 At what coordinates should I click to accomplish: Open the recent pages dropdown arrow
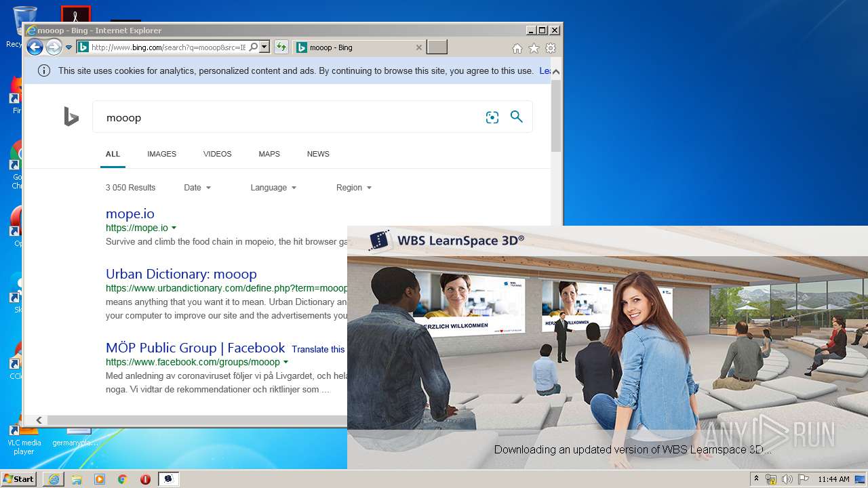click(68, 48)
